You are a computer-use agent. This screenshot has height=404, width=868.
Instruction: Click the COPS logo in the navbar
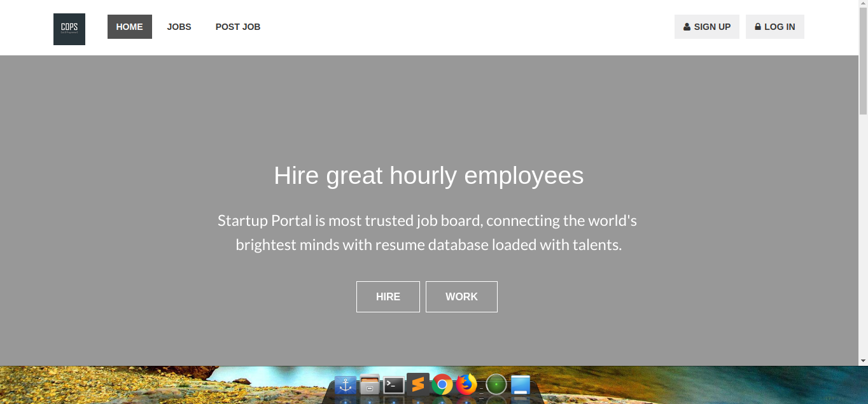click(x=69, y=29)
